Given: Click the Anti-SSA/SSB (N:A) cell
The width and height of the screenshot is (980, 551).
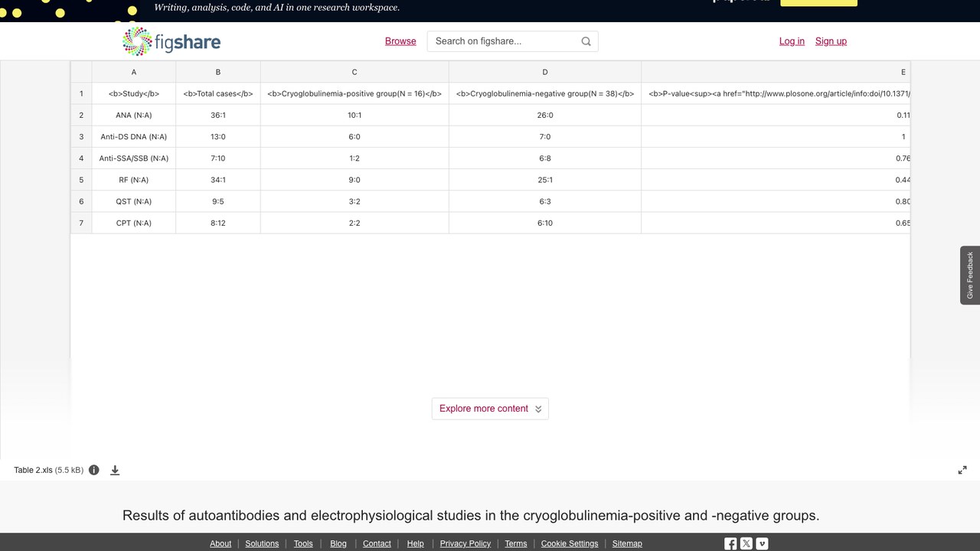Looking at the screenshot, I should click(134, 158).
